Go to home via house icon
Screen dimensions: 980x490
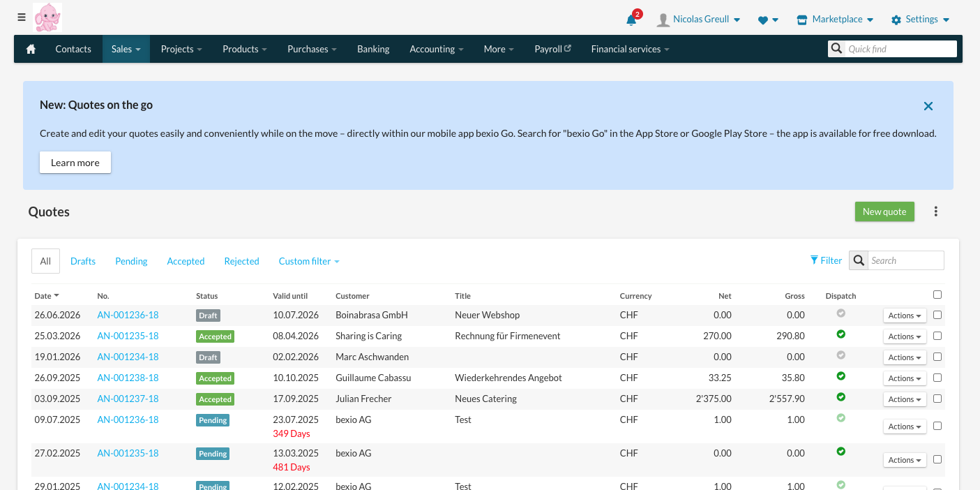31,49
